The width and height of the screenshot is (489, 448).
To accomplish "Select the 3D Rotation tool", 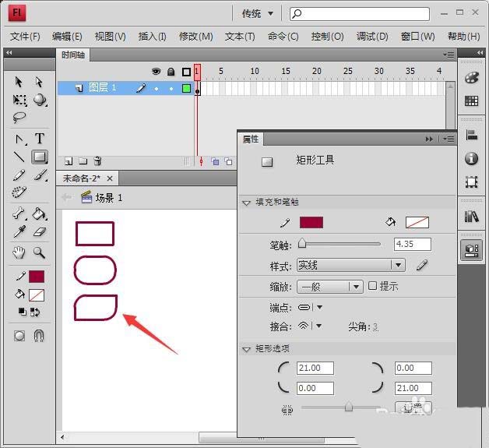I will (40, 100).
